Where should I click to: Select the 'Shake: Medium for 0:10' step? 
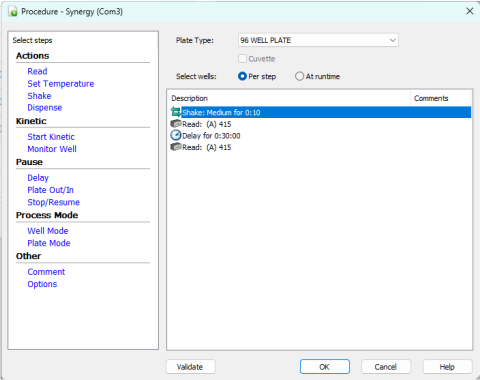pos(321,112)
